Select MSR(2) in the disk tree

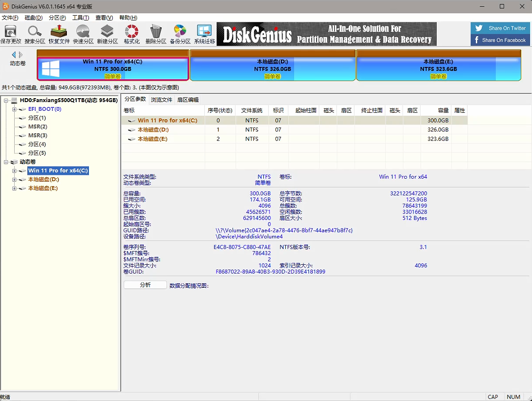[38, 127]
